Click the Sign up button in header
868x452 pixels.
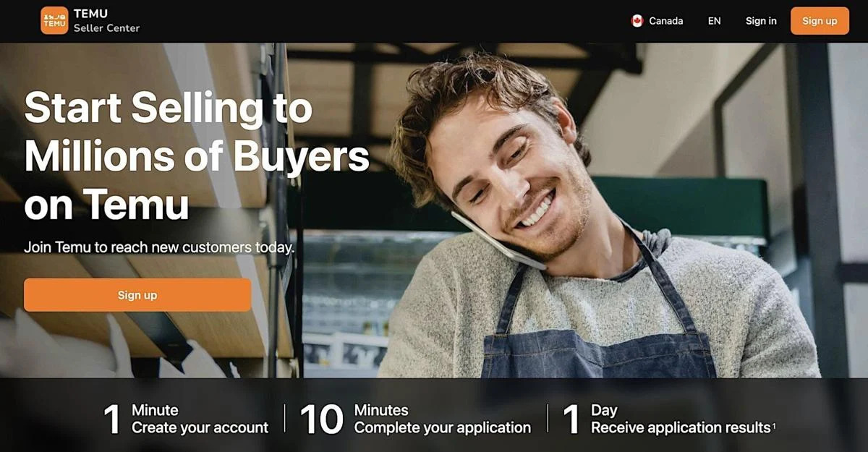(820, 21)
